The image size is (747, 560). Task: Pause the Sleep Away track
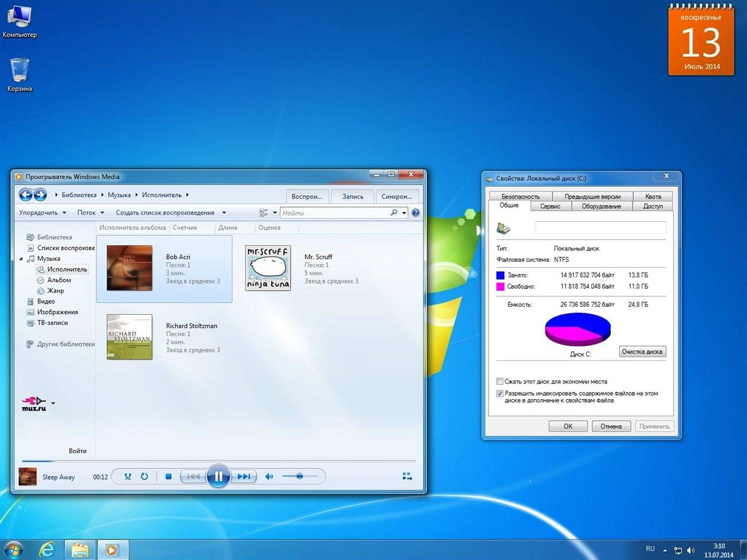pos(218,476)
